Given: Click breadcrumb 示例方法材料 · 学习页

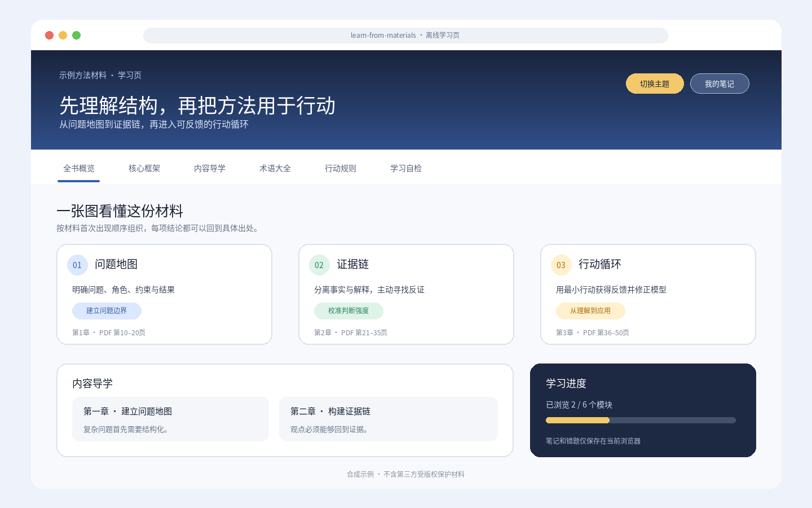Looking at the screenshot, I should [100, 75].
